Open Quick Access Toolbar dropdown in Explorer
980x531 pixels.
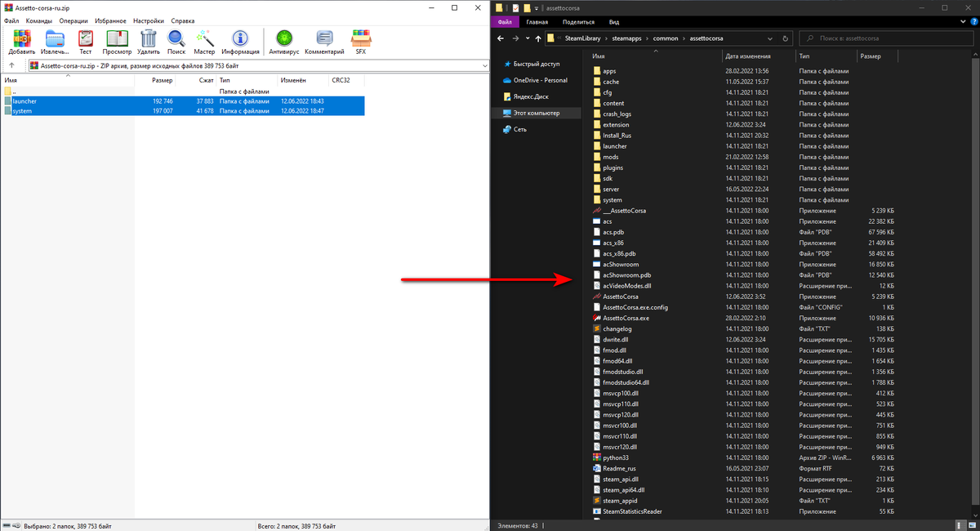click(537, 8)
